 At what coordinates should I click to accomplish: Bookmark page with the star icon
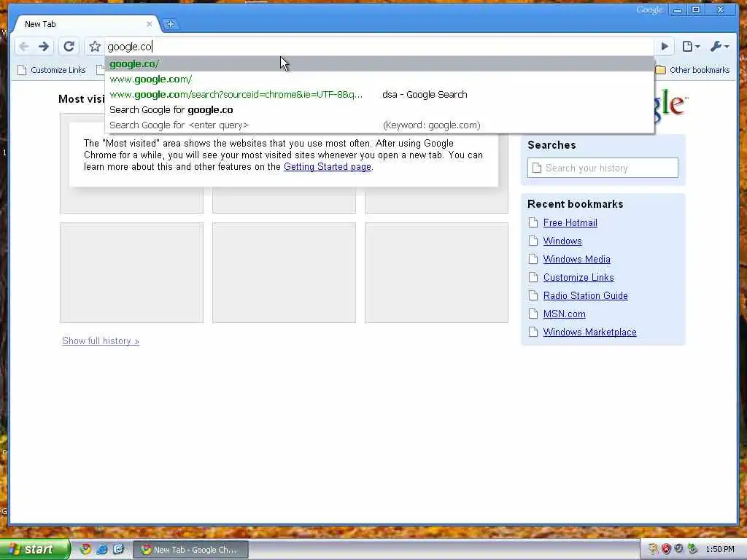coord(95,47)
